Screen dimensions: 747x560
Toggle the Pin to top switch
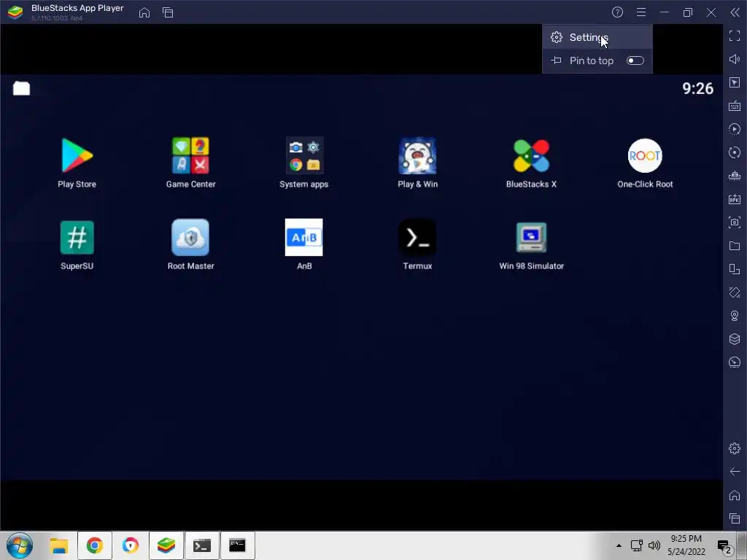635,61
